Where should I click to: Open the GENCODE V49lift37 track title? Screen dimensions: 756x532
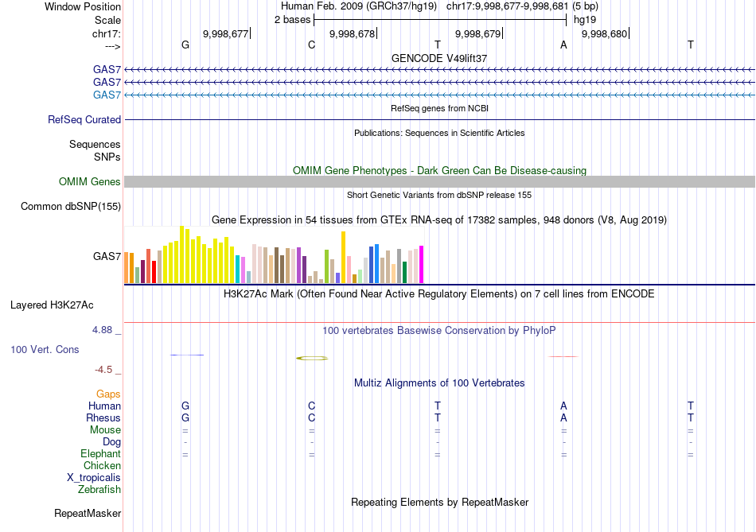point(439,58)
